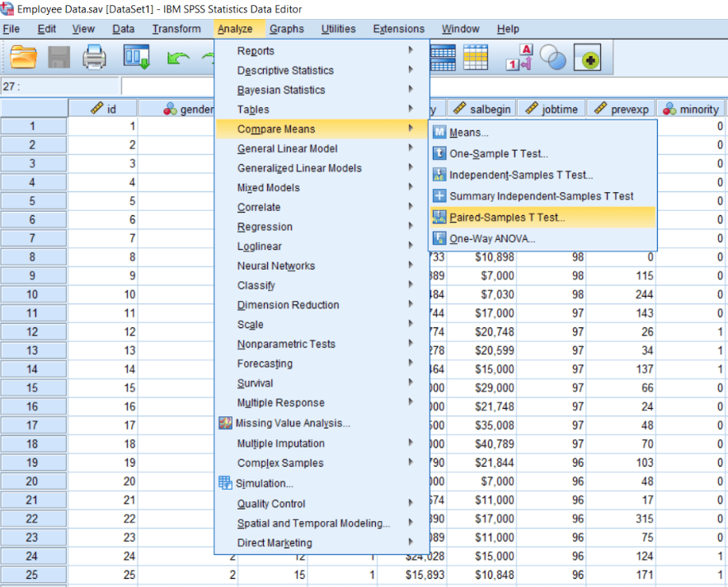Image resolution: width=728 pixels, height=587 pixels.
Task: Click the ruler icon on jobtime column
Action: coord(531,108)
